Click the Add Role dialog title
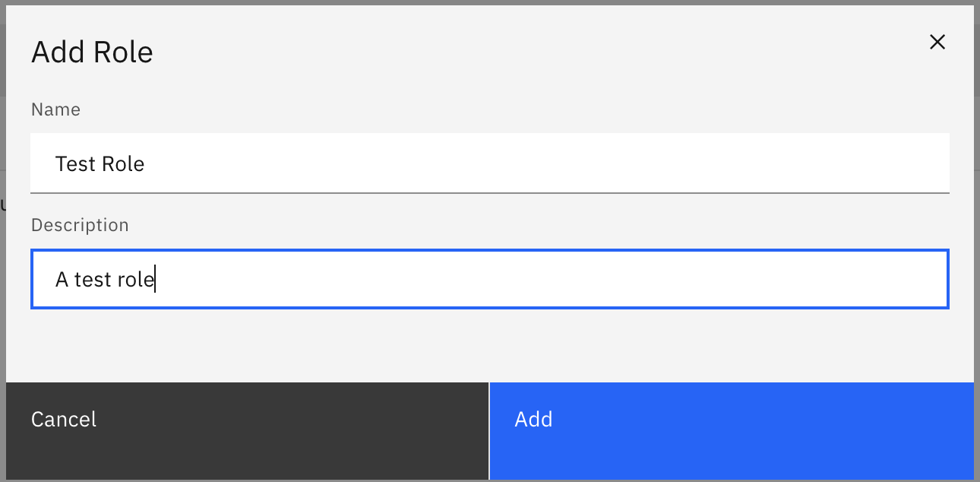 (x=91, y=52)
